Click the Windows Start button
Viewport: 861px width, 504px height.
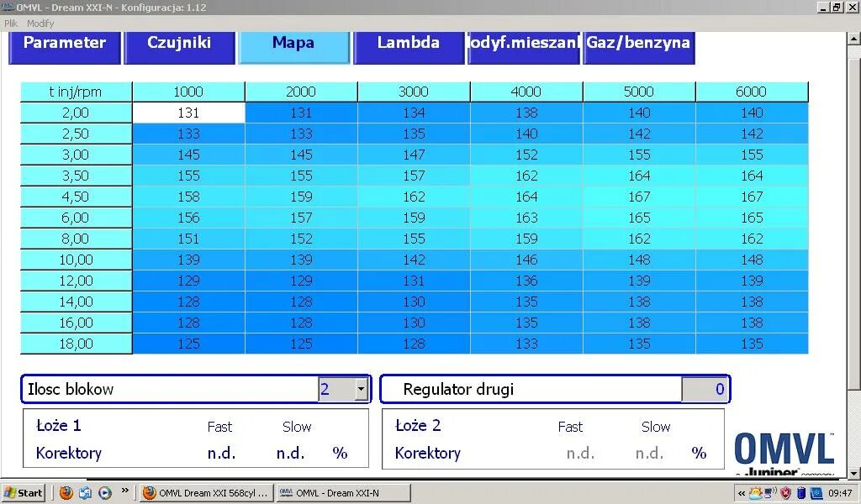[23, 492]
